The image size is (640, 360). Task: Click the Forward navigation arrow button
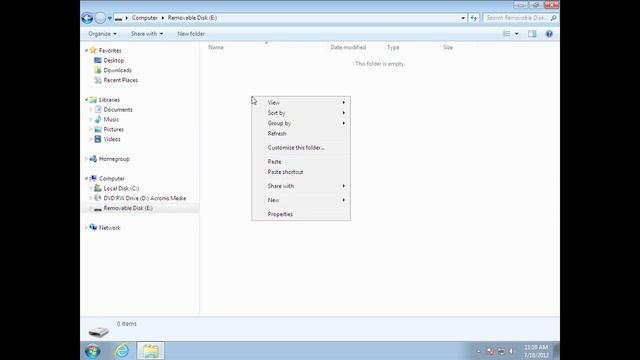pos(100,18)
